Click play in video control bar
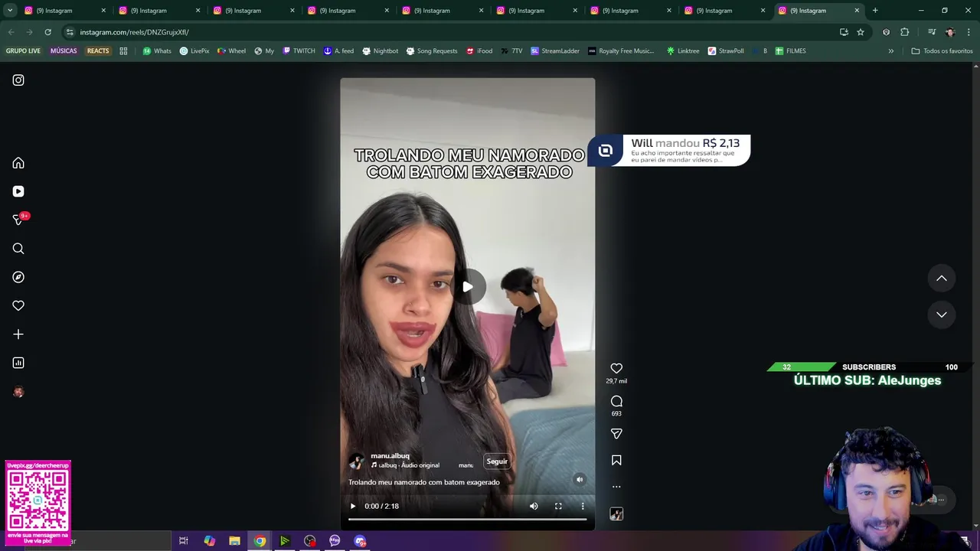980x551 pixels. tap(353, 506)
